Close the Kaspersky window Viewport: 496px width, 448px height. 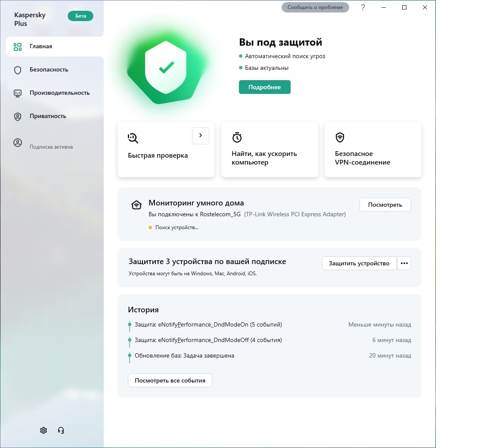pos(425,7)
